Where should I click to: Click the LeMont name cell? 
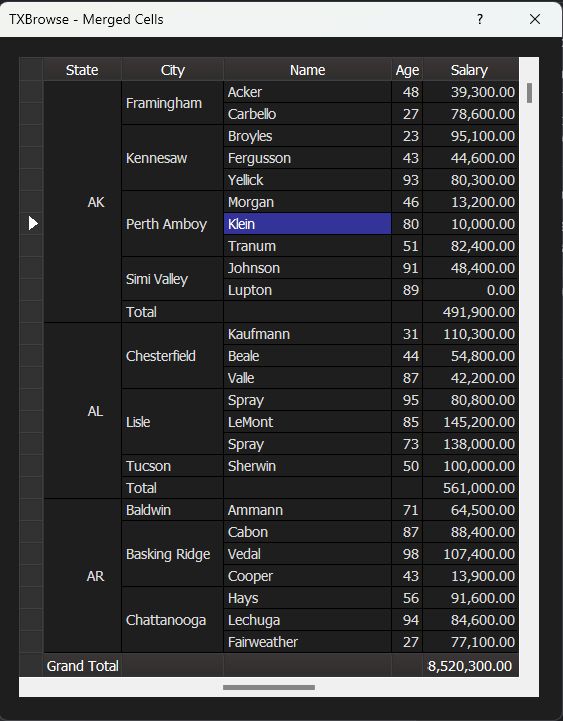pyautogui.click(x=307, y=422)
